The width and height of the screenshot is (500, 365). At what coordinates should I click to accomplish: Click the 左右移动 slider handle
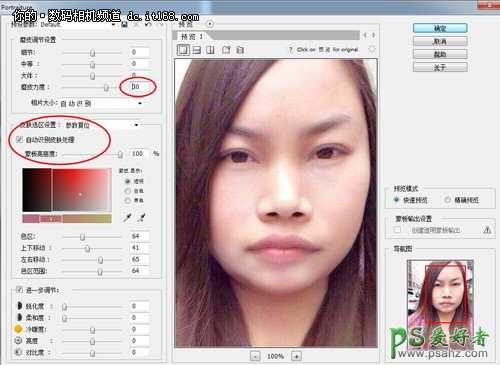[x=100, y=260]
